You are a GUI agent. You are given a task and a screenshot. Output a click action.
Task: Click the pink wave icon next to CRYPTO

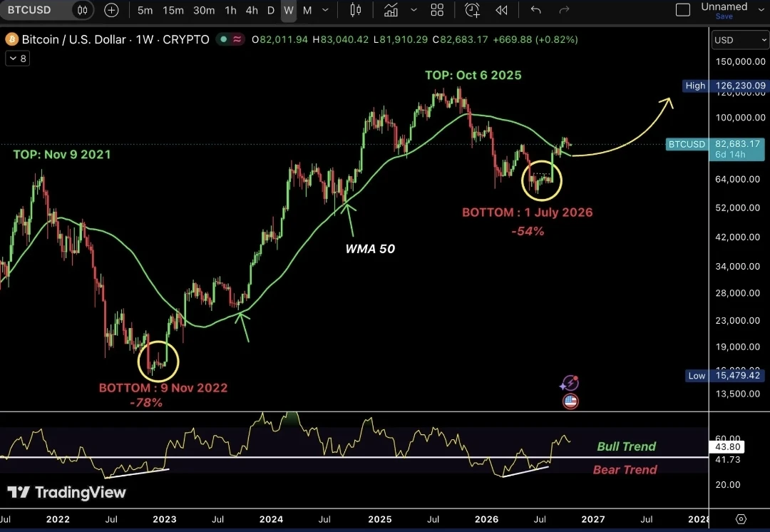pos(237,39)
